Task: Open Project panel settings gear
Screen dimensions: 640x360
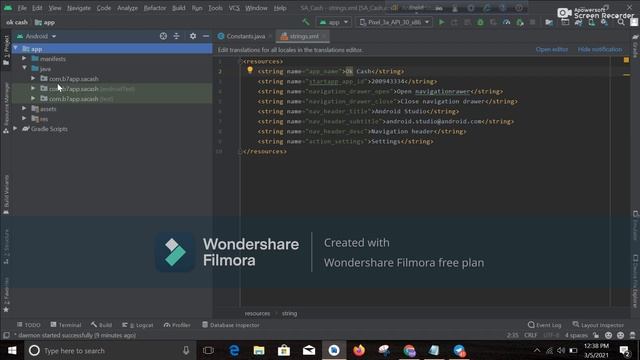Action: tap(193, 36)
